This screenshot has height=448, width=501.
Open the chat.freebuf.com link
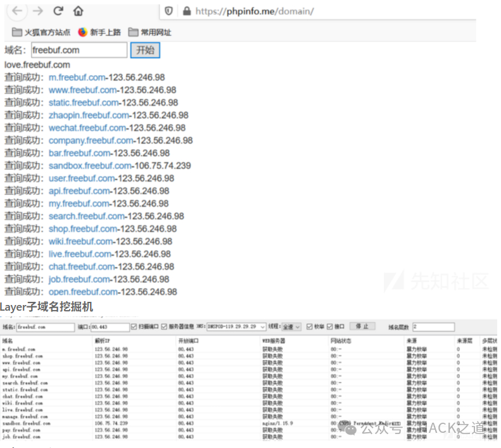click(x=82, y=266)
